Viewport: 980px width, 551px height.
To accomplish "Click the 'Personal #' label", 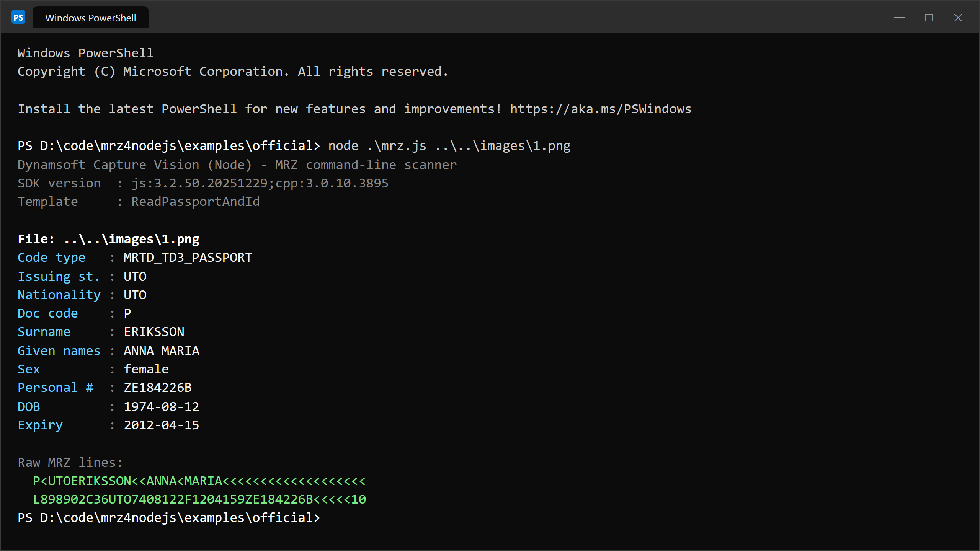I will 55,388.
